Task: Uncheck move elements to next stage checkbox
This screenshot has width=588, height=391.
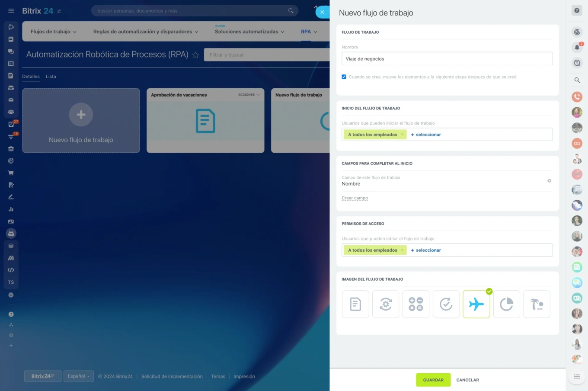Action: (344, 77)
